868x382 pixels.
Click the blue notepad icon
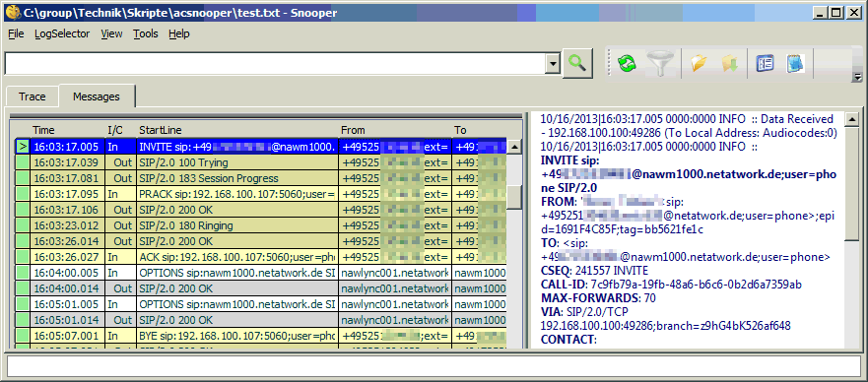(x=795, y=64)
